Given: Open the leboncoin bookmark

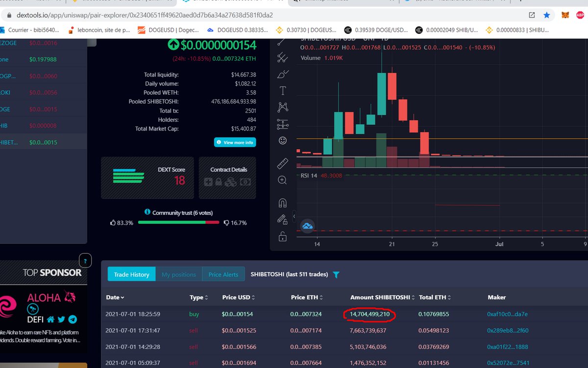Looking at the screenshot, I should click(99, 30).
